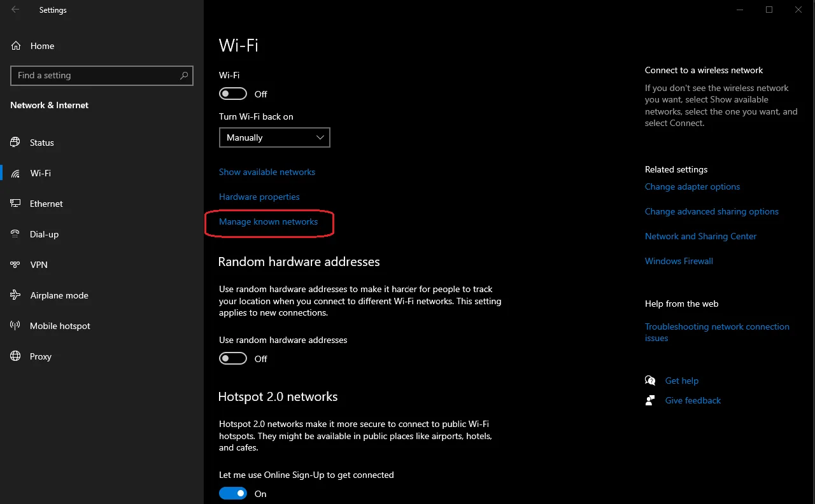Screen dimensions: 815x504
Task: Open the Wi-Fi section icon in sidebar
Action: coord(15,173)
